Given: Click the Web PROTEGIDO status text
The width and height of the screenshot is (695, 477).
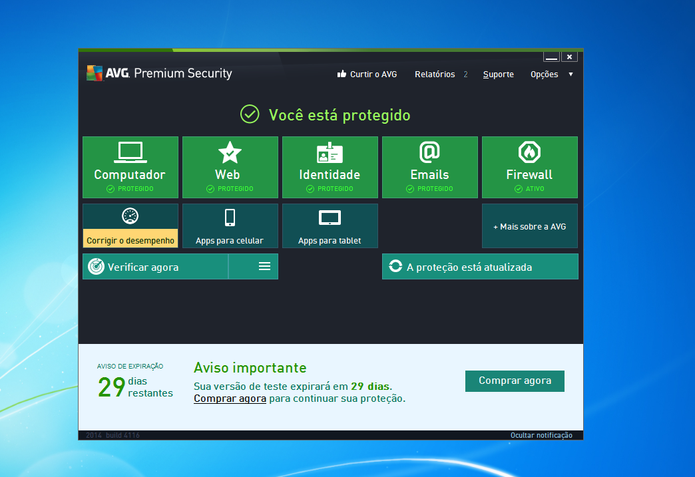Looking at the screenshot, I should coord(235,188).
